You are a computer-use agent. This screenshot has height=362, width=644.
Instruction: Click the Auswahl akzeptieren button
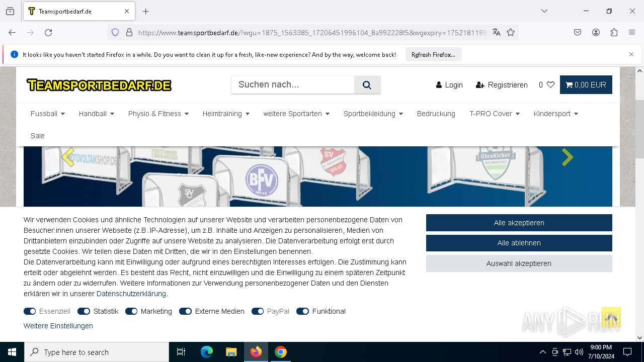519,263
